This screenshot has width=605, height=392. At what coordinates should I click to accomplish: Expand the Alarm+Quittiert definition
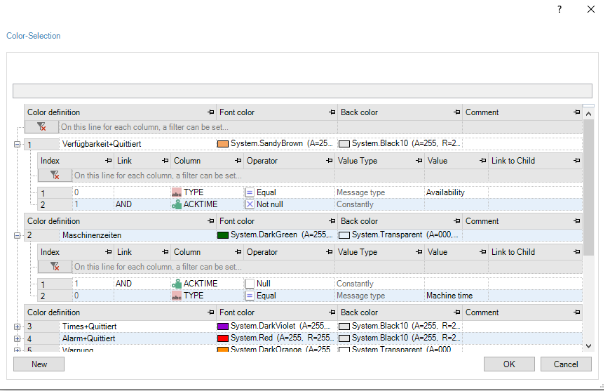click(17, 339)
